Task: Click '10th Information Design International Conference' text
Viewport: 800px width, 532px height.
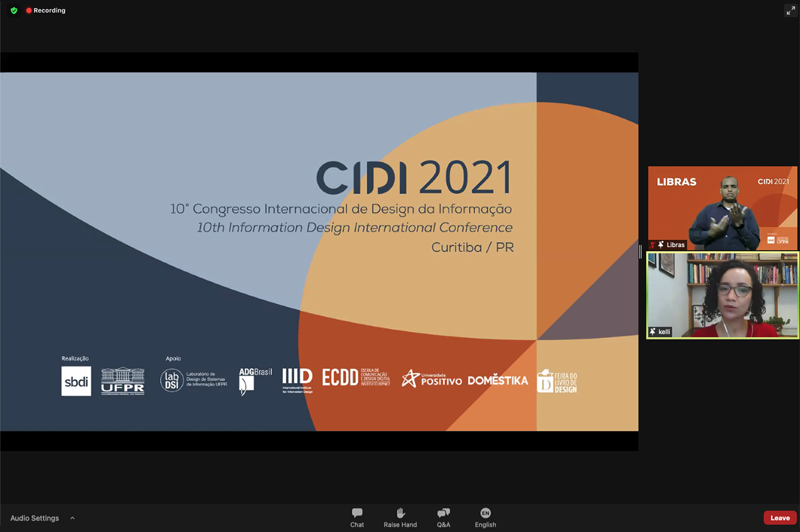Action: coord(355,228)
